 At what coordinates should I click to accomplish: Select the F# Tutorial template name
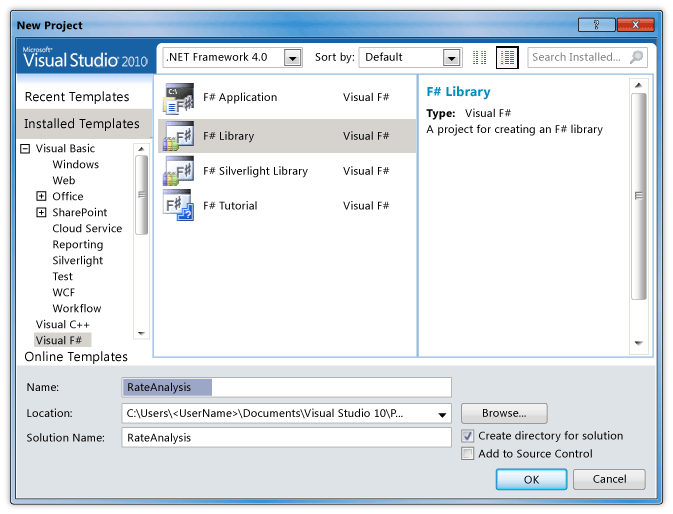(x=230, y=206)
